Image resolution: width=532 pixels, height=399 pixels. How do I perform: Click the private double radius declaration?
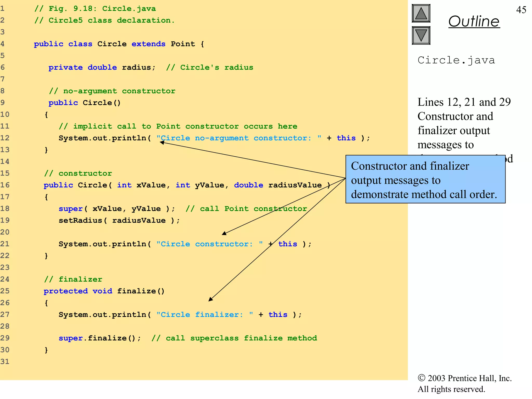click(x=102, y=68)
